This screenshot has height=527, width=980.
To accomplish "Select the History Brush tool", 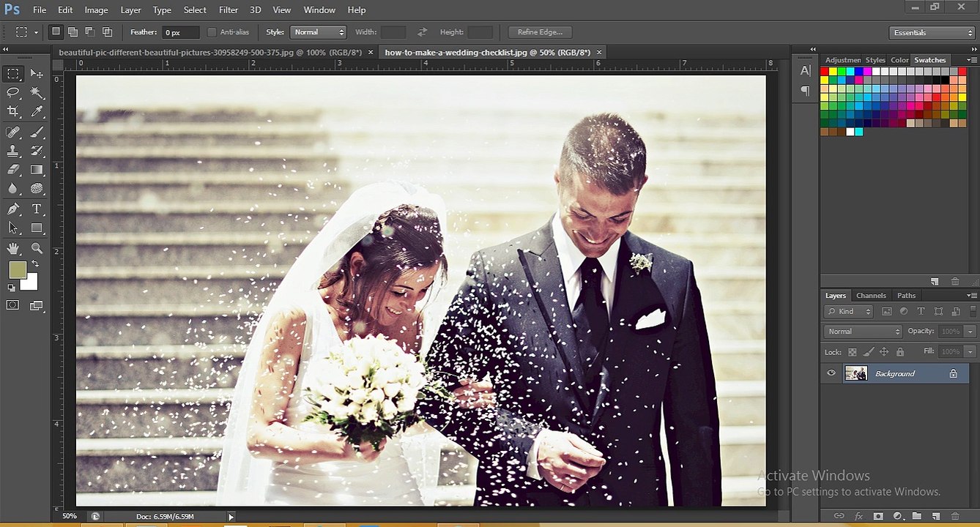I will (37, 151).
